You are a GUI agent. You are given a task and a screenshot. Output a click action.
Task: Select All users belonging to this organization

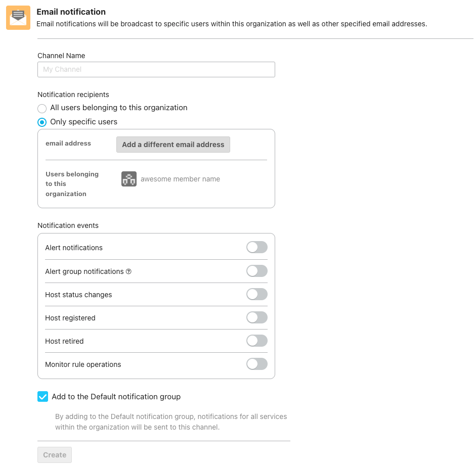click(42, 108)
